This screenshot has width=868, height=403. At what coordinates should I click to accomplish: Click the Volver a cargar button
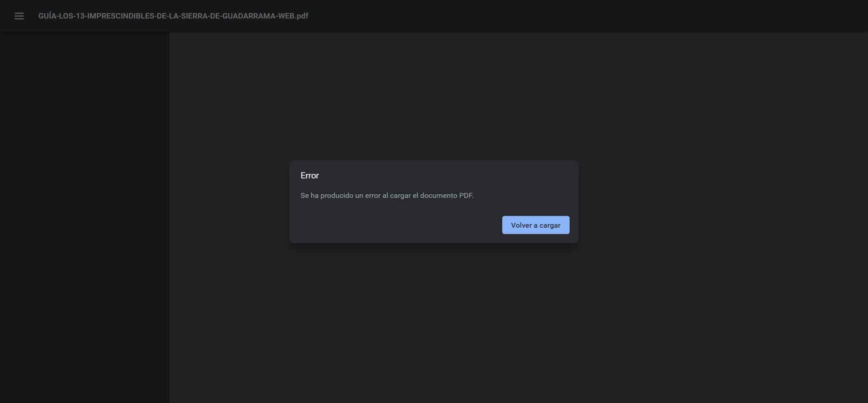point(536,225)
